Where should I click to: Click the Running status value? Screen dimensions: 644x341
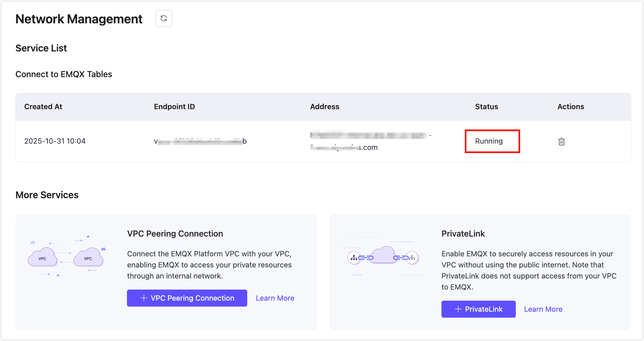(489, 141)
